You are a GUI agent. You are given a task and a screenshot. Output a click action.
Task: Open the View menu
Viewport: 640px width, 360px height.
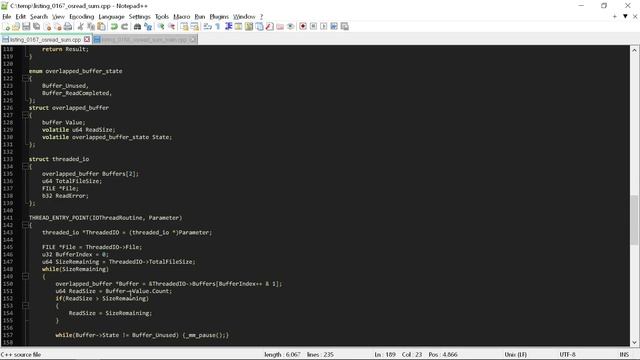click(x=58, y=17)
